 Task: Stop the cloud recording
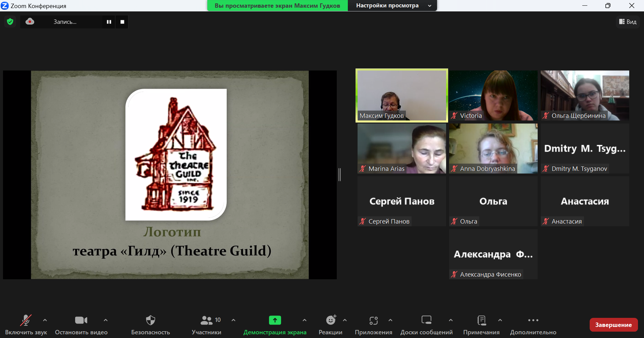tap(122, 22)
